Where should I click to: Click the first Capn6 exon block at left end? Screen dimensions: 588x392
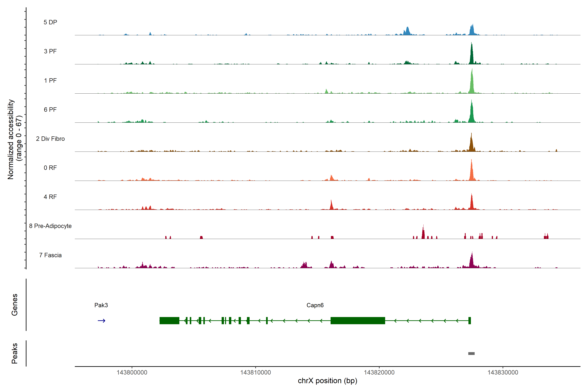click(169, 320)
